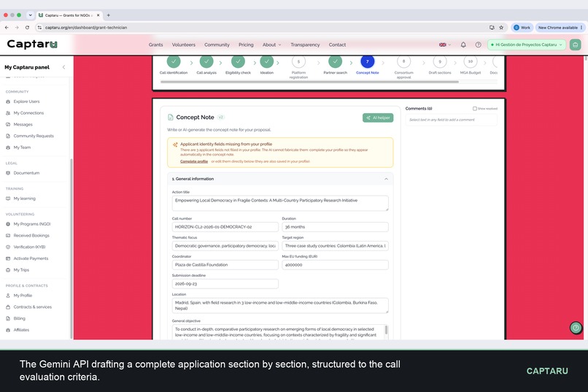Image resolution: width=588 pixels, height=392 pixels.
Task: Open a new browser tab
Action: (109, 15)
